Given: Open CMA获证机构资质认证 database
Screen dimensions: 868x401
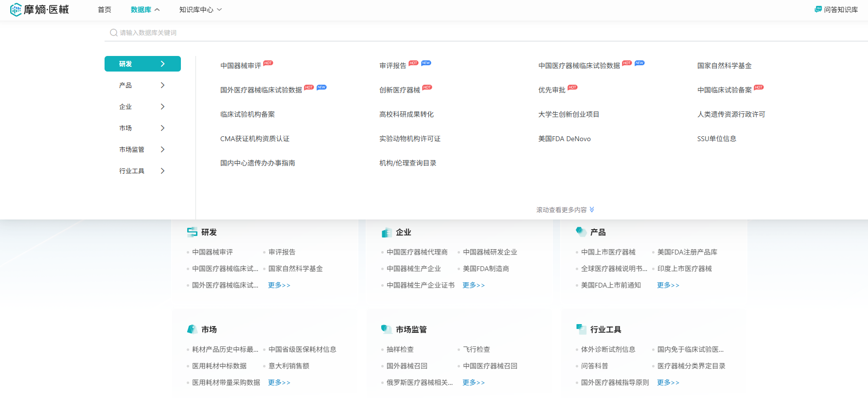Looking at the screenshot, I should pos(255,139).
